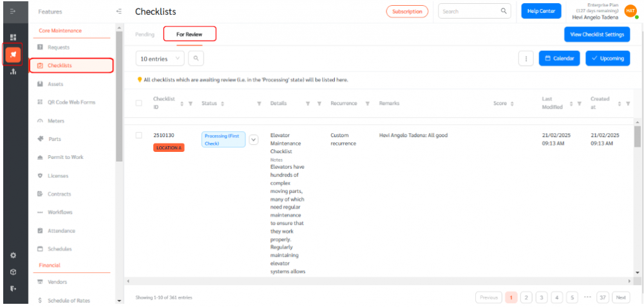Click the second Details filter icon
This screenshot has width=644, height=307.
click(319, 104)
